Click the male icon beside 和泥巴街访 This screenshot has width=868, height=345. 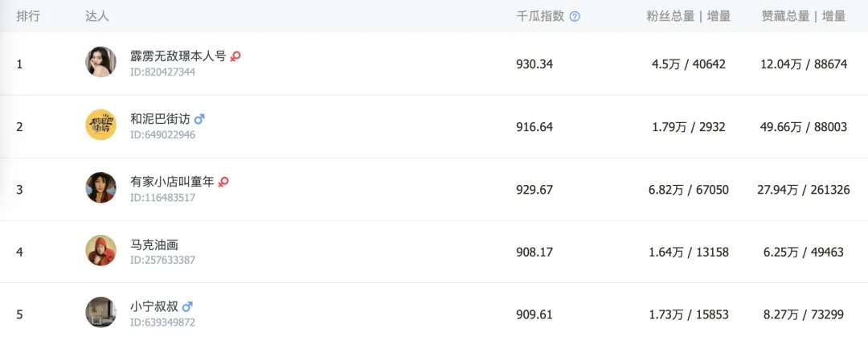199,119
